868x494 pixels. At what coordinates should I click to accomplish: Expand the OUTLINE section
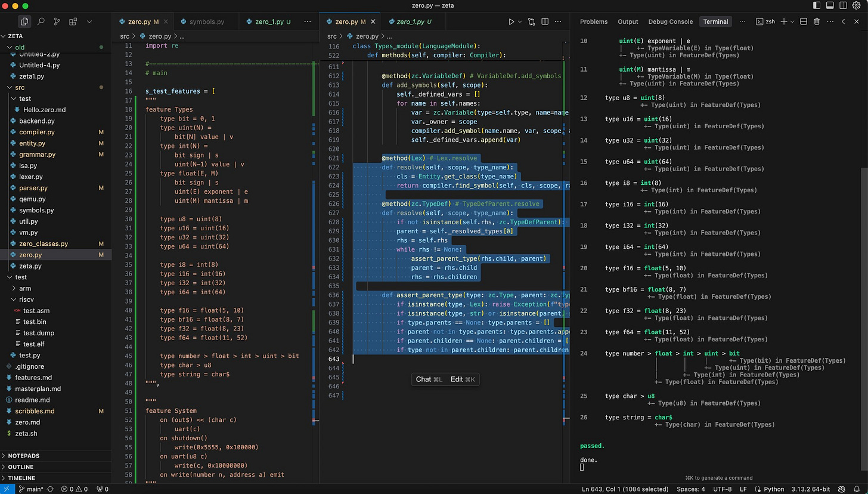click(x=21, y=467)
